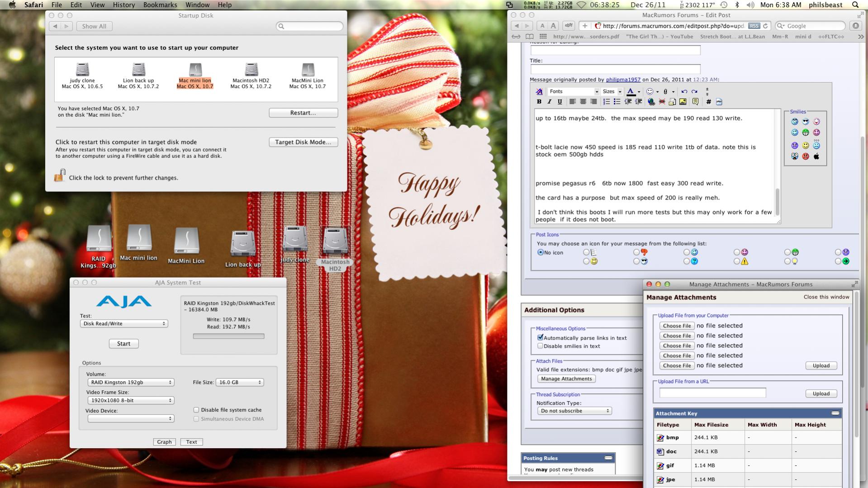Open Spotlight search in menu bar
Viewport: 868px width, 488px height.
coord(855,5)
